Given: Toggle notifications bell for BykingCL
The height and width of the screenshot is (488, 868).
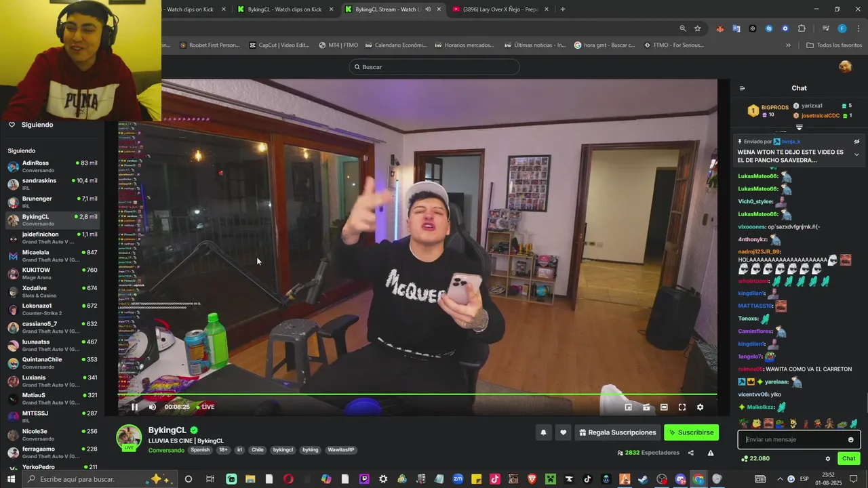Looking at the screenshot, I should click(543, 432).
